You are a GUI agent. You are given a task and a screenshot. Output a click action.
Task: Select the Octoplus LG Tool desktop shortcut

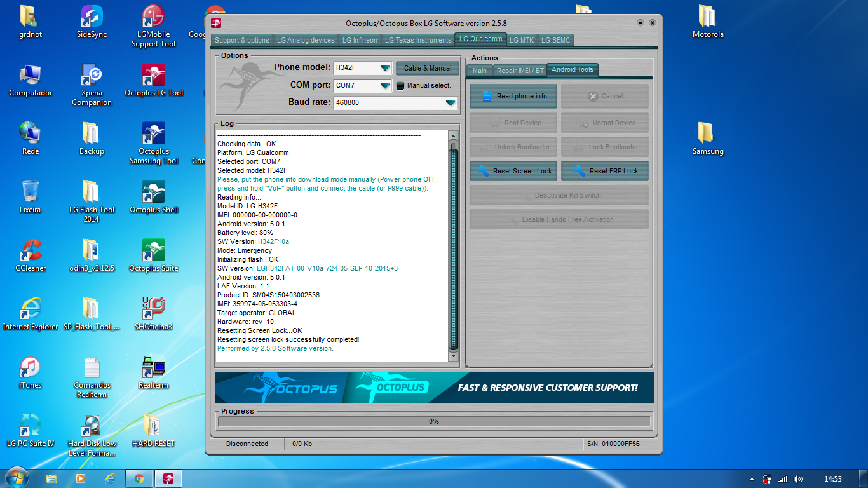coord(154,80)
